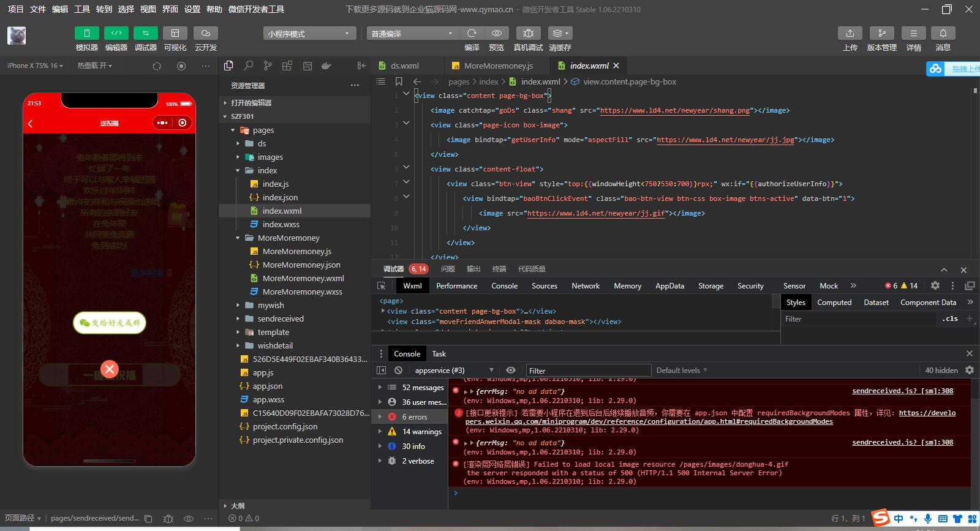Screen dimensions: 980x531
Task: Open Version Management icon
Action: pyautogui.click(x=881, y=33)
